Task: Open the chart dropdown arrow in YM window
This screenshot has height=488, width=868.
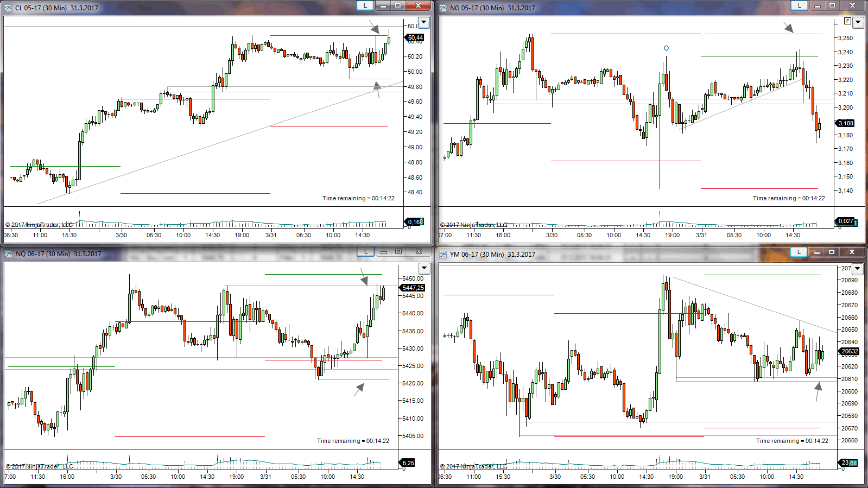Action: click(x=858, y=269)
